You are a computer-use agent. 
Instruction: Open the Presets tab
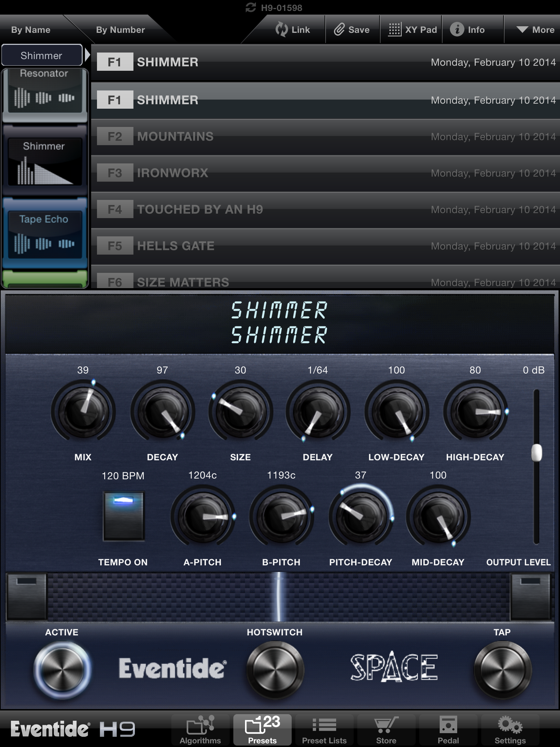(262, 730)
